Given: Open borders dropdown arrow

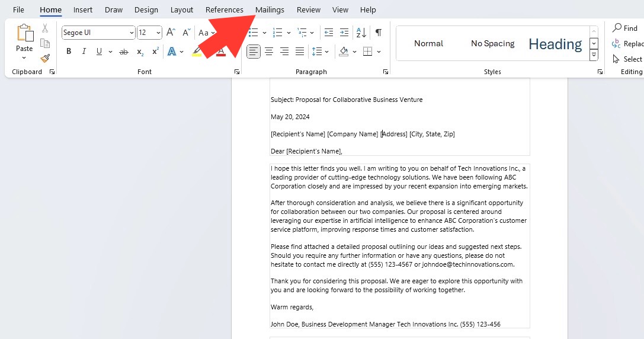Looking at the screenshot, I should click(x=379, y=52).
